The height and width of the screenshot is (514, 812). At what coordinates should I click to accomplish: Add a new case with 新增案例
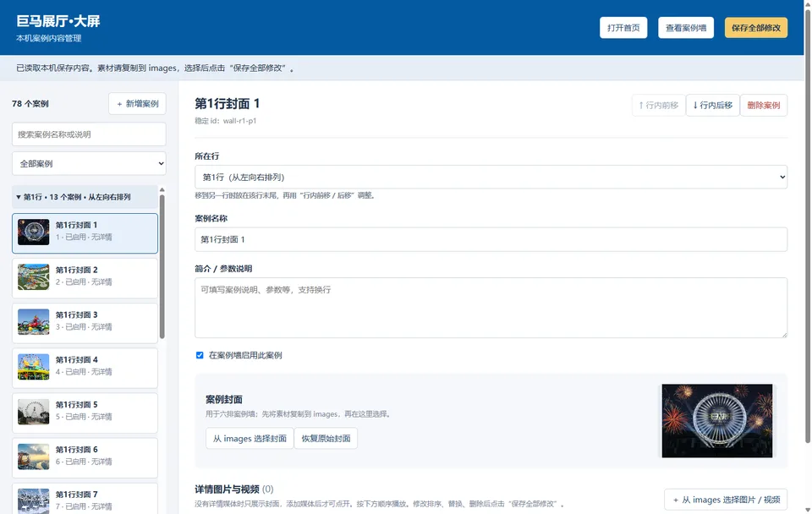click(x=137, y=104)
